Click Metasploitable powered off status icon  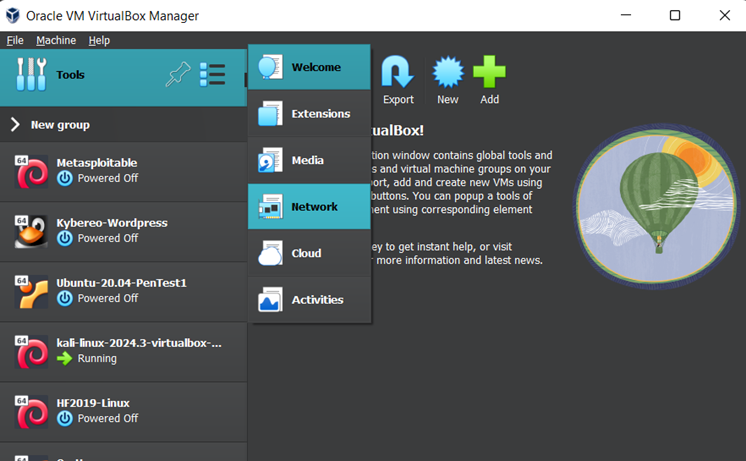[65, 178]
